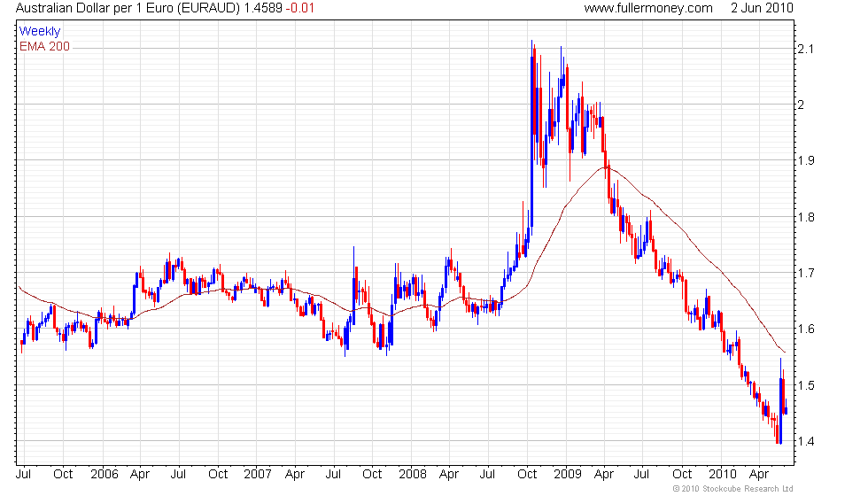Click the date '2 Jun 2010'
The width and height of the screenshot is (868, 496).
763,8
